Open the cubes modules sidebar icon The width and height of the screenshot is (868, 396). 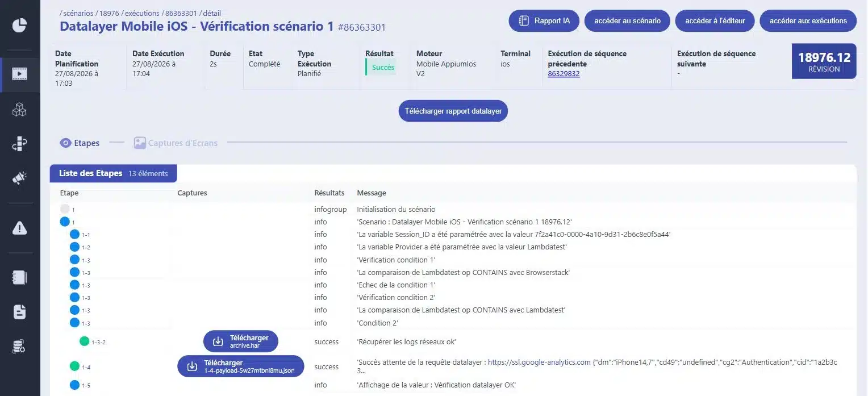coord(20,110)
